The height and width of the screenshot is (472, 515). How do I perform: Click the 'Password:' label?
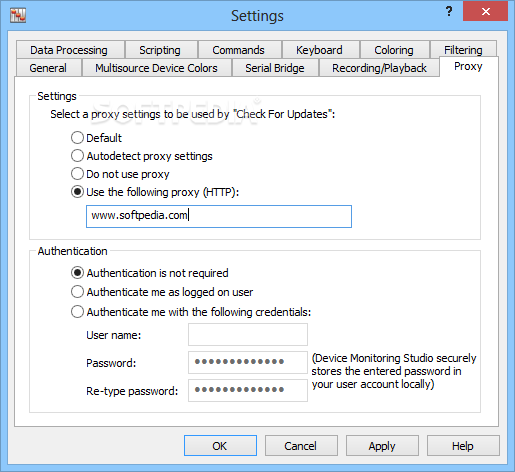pos(111,363)
